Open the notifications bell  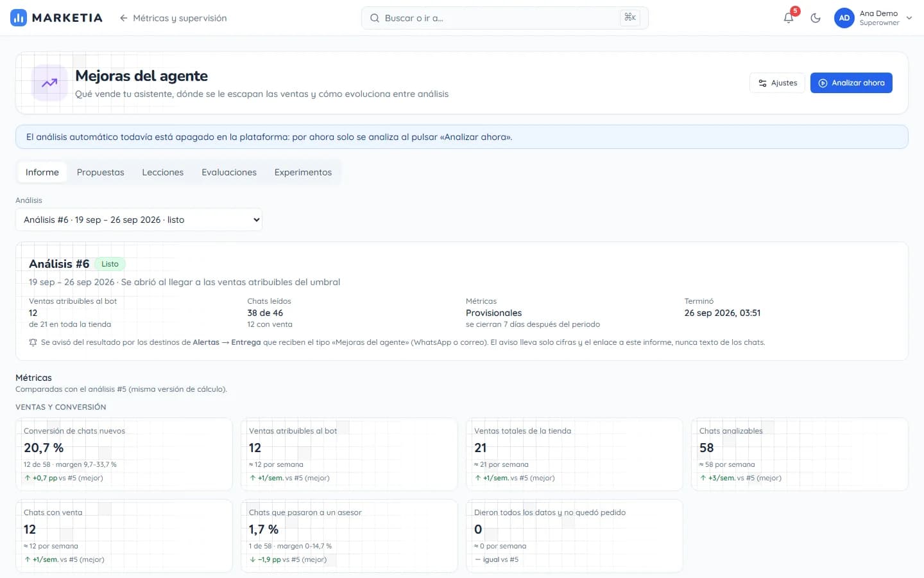[x=789, y=18]
